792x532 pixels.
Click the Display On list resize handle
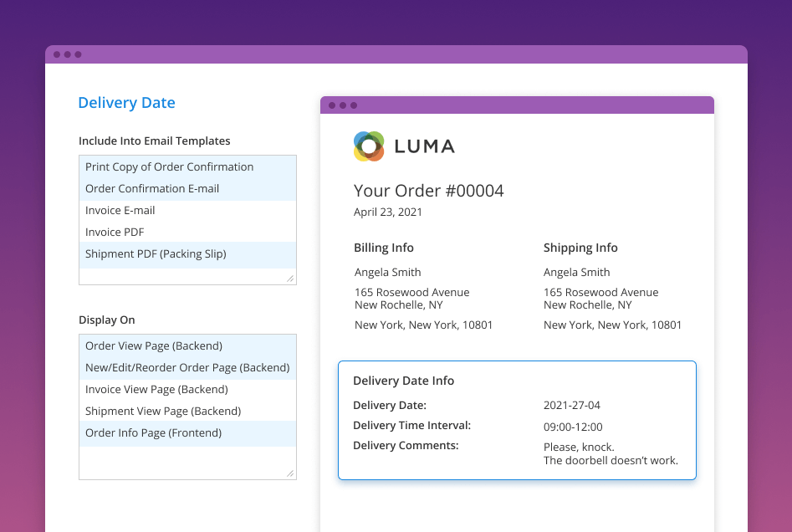pyautogui.click(x=290, y=473)
